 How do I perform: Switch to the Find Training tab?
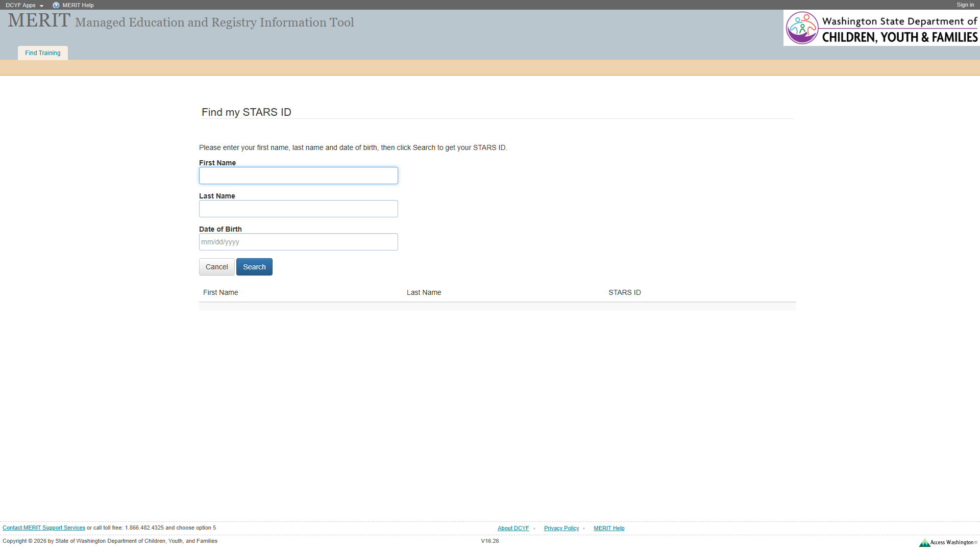coord(42,53)
